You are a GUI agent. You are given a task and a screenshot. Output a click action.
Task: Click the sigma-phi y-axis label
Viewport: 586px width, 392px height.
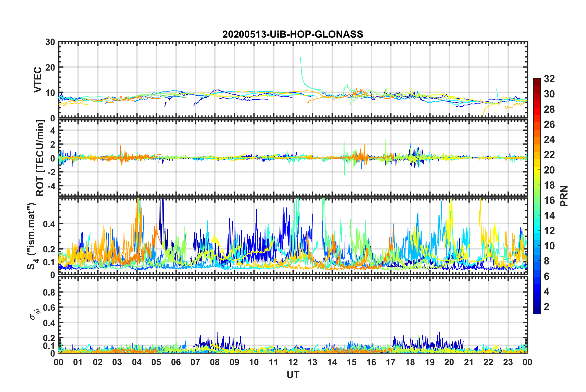[x=35, y=314]
